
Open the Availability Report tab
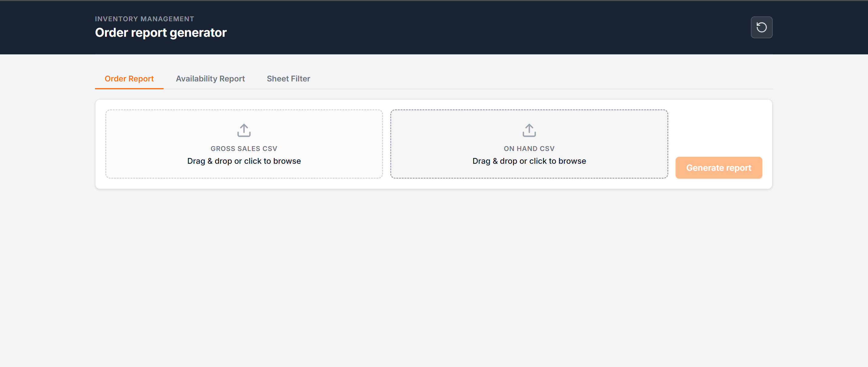tap(210, 79)
